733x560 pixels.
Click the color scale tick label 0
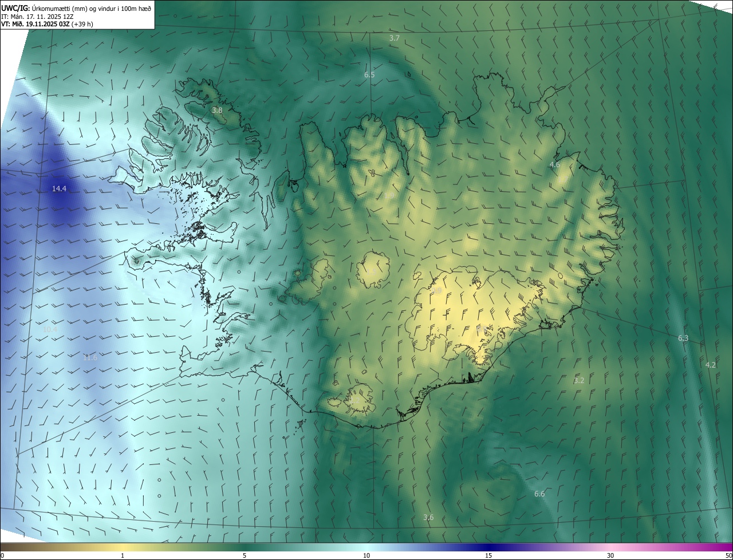(x=2, y=555)
